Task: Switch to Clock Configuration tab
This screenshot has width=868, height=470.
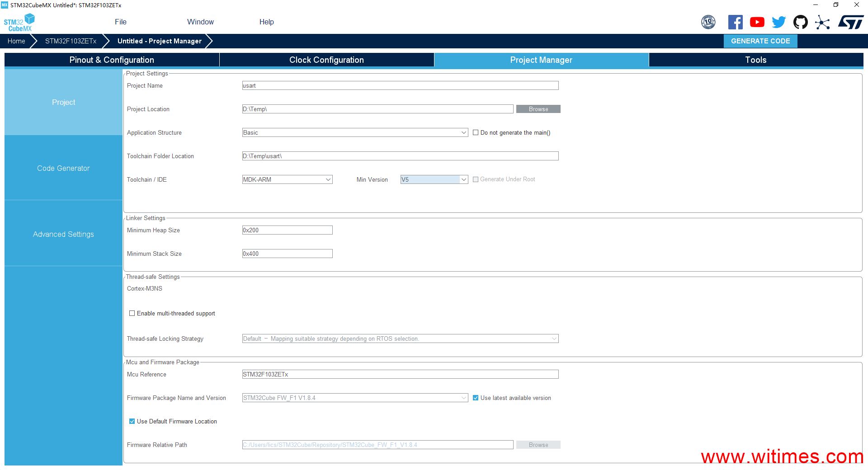Action: pos(326,60)
